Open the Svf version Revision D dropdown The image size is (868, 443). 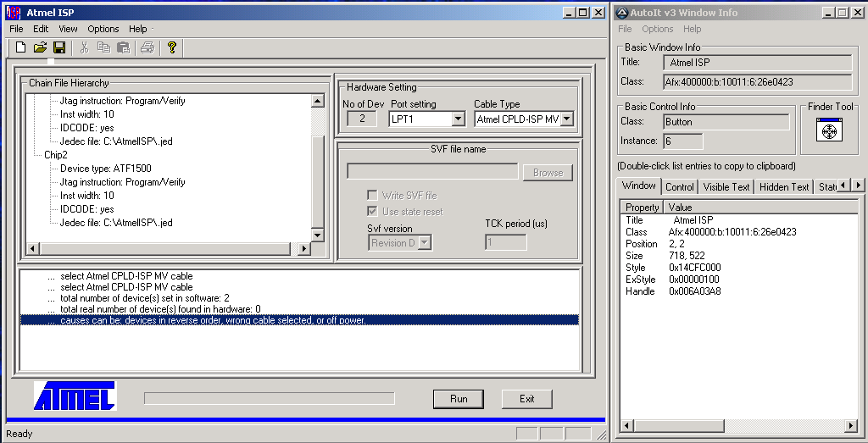coord(425,243)
